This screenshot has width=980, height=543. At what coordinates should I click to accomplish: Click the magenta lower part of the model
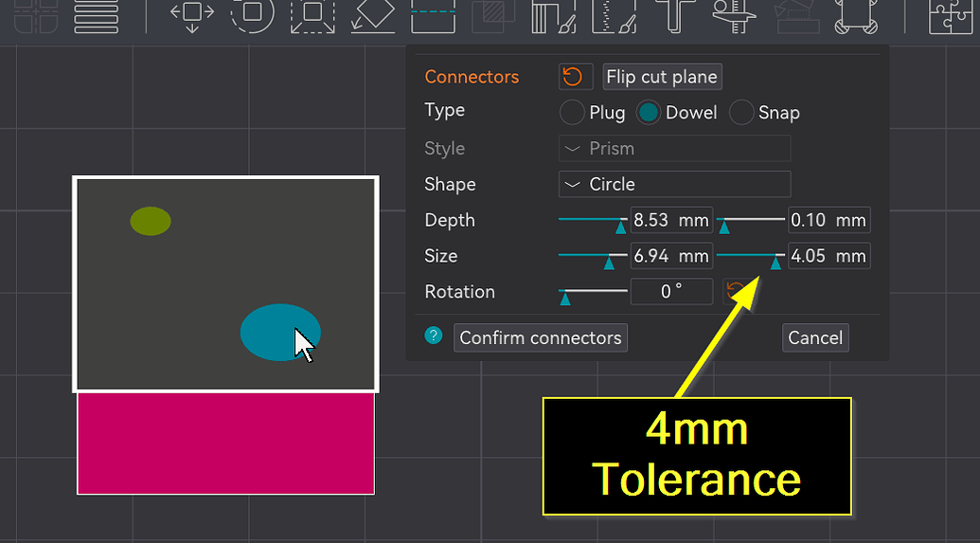(x=225, y=443)
